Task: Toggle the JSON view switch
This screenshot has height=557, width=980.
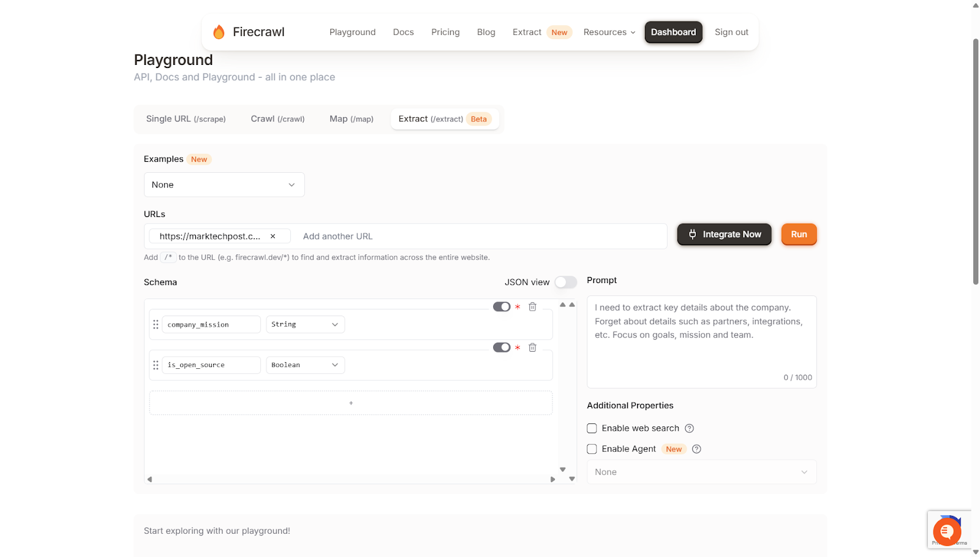Action: click(566, 282)
